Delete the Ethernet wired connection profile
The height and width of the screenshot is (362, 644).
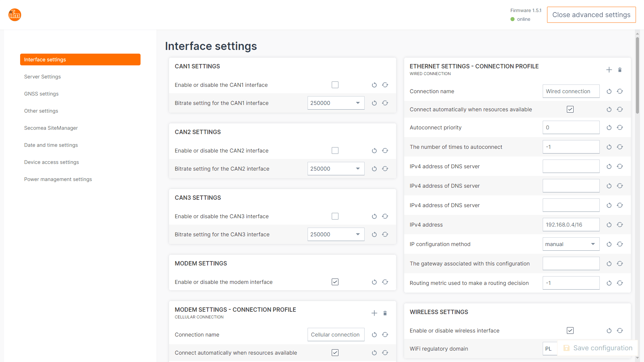[x=620, y=70]
